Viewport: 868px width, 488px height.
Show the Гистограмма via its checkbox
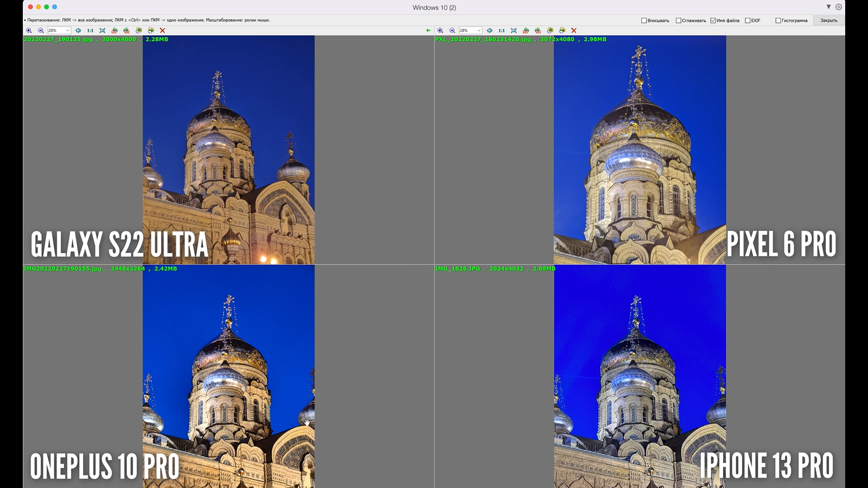click(778, 21)
